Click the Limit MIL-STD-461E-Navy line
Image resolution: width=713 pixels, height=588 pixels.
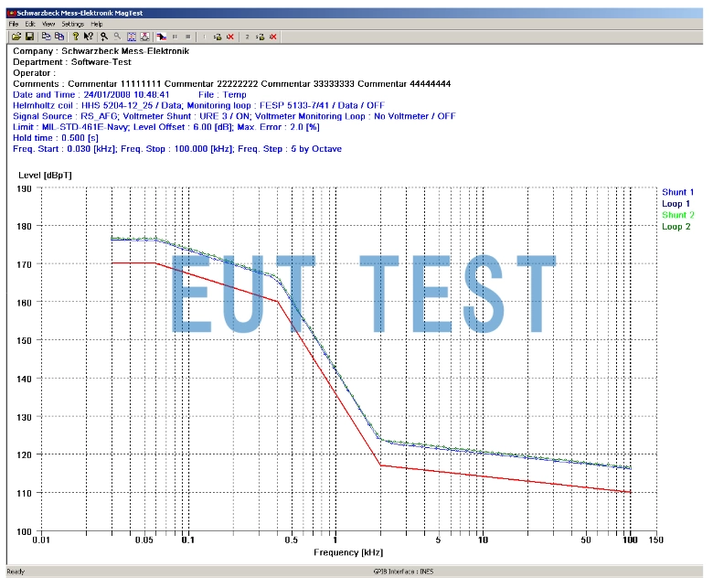pyautogui.click(x=166, y=127)
